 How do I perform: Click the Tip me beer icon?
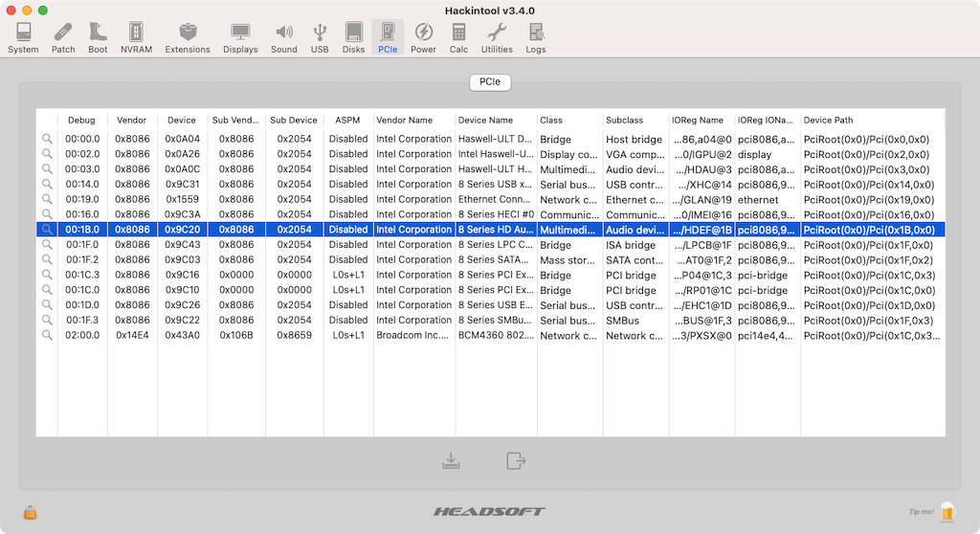(x=947, y=511)
